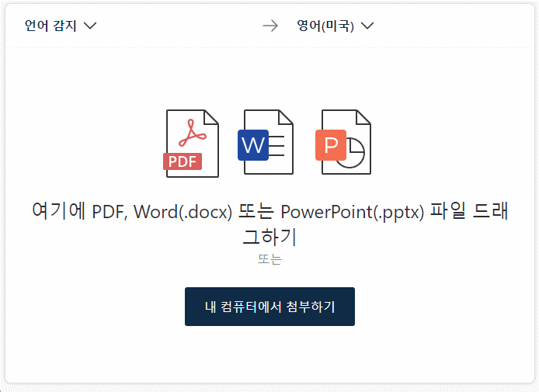Click the PowerPoint file icon
Viewport: 539px width, 392px height.
coord(343,142)
